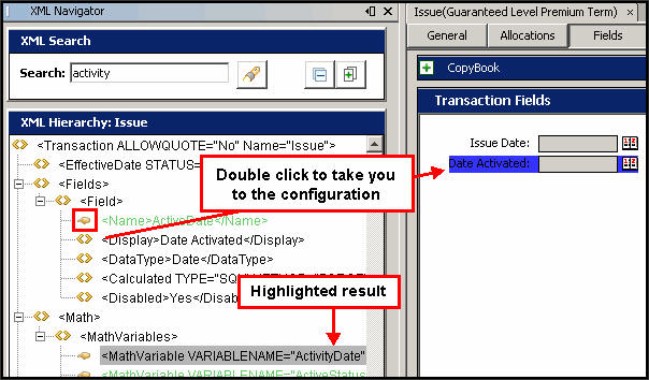Select the <MathVariables> tree node
The image size is (649, 380).
(x=129, y=337)
